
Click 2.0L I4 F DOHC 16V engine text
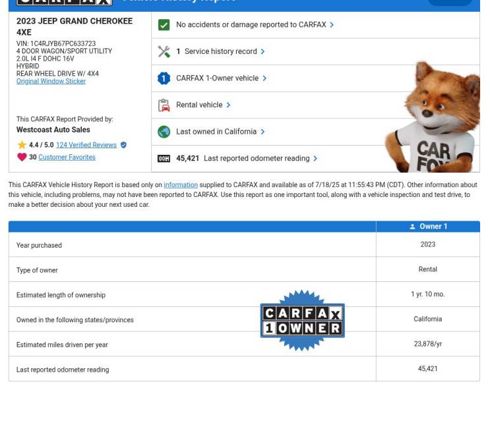(x=45, y=59)
